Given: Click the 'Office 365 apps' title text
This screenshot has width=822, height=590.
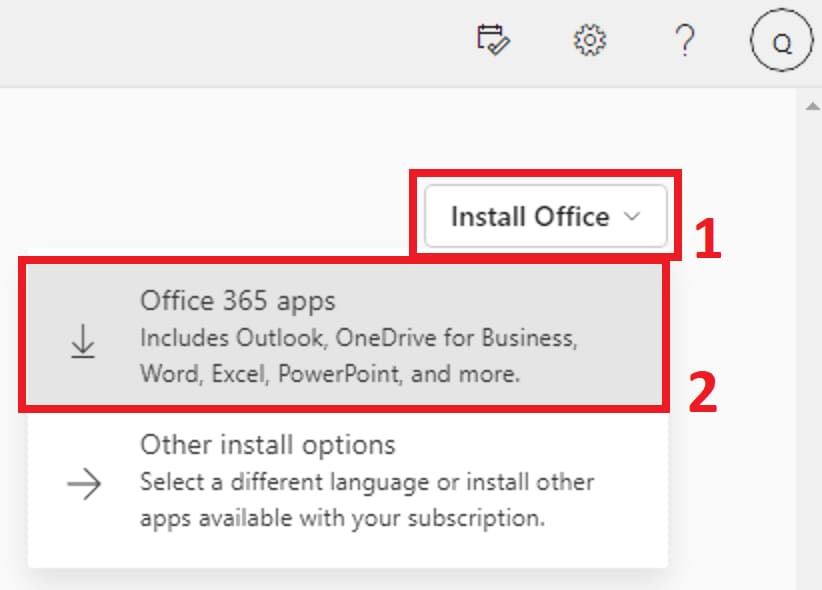Looking at the screenshot, I should (238, 301).
